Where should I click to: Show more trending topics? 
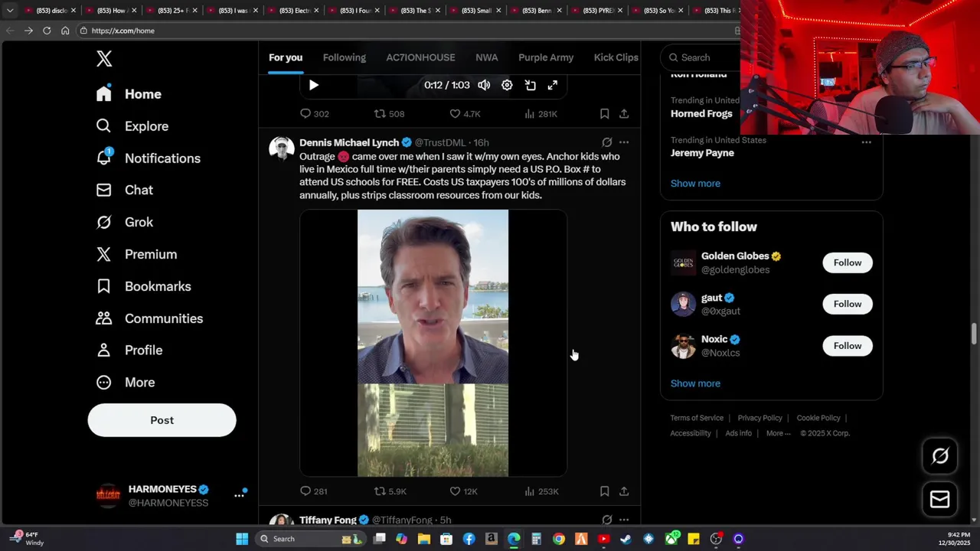(695, 184)
